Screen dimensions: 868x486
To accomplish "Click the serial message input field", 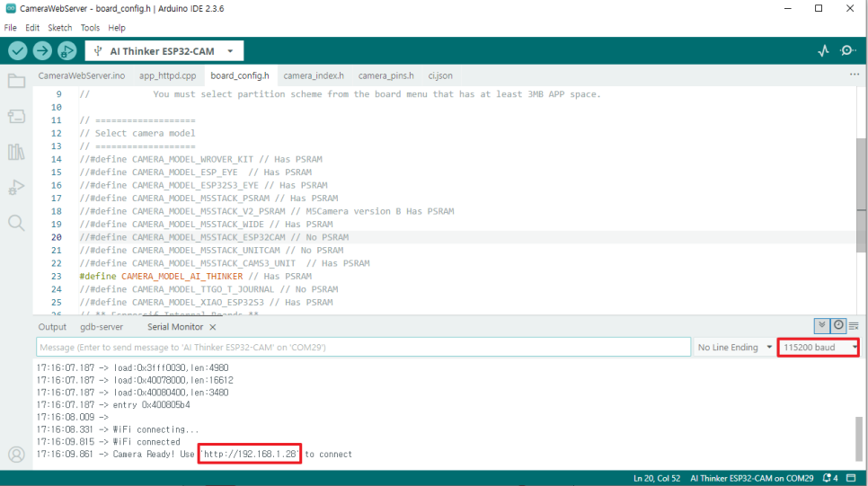I will pos(363,347).
